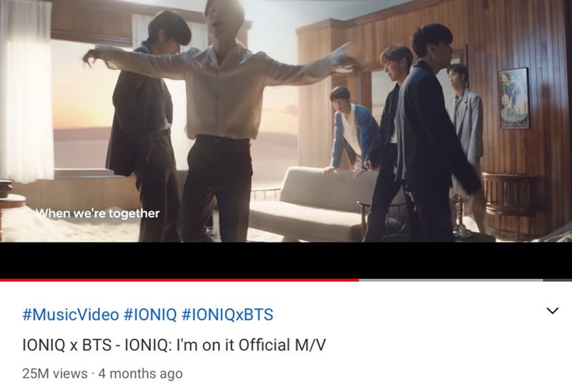Open the #MusicVideo hashtag
The height and width of the screenshot is (392, 572).
[70, 315]
